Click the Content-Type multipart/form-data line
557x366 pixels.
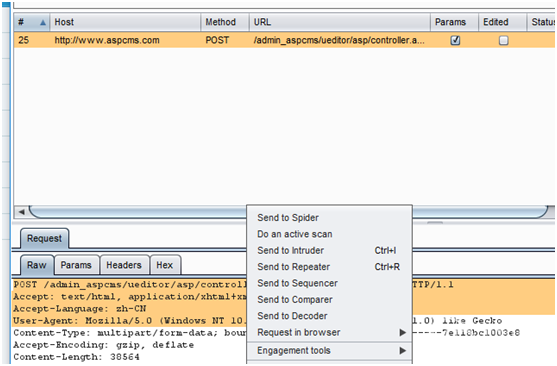tap(129, 333)
